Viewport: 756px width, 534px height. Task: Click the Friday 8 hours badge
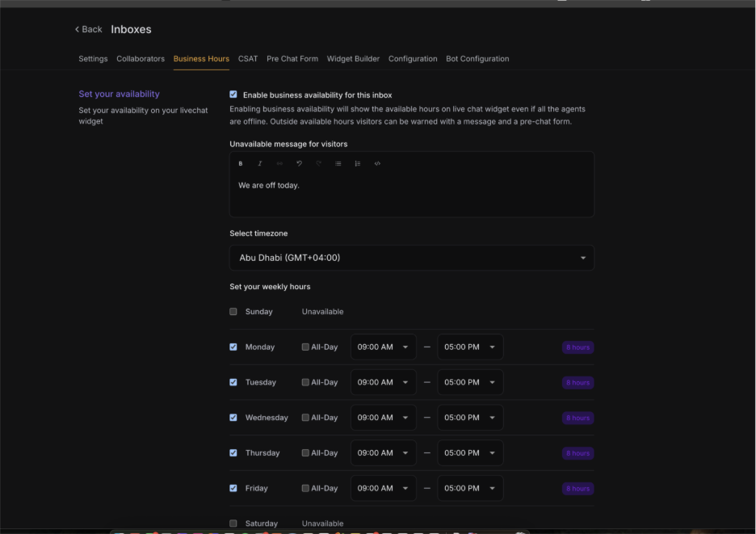point(577,489)
